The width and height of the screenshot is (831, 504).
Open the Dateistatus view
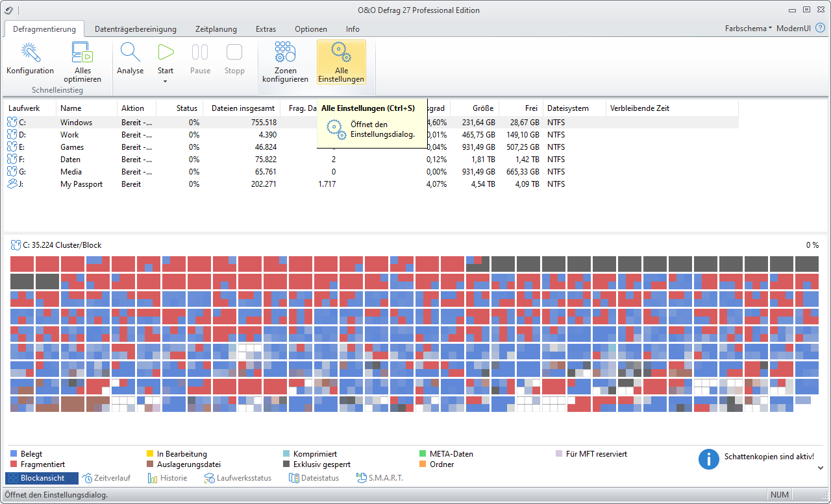click(314, 478)
